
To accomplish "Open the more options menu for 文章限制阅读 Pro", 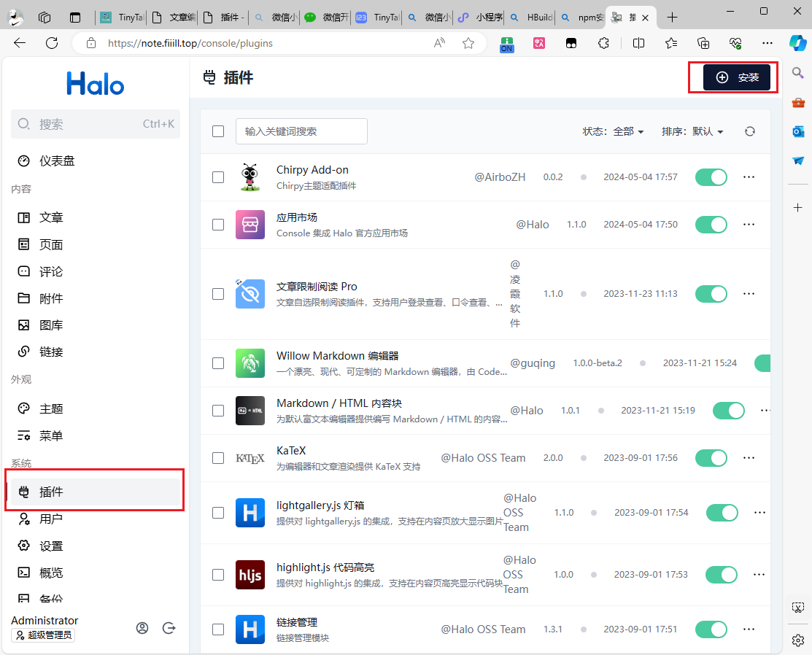I will pos(749,294).
